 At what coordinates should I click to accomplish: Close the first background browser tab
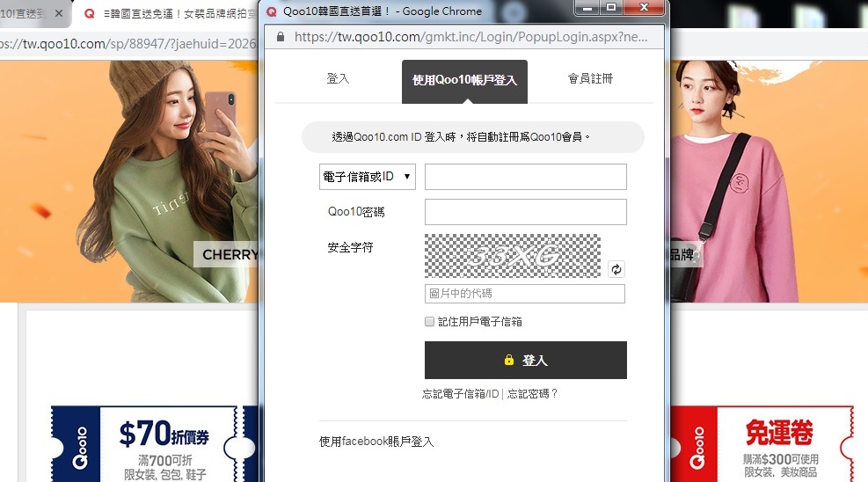tap(59, 13)
